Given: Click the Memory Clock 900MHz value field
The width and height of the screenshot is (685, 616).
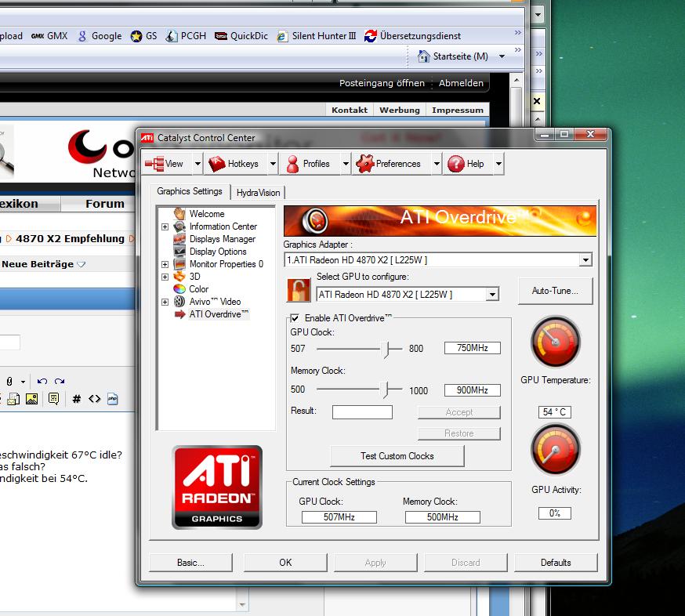Looking at the screenshot, I should pyautogui.click(x=473, y=390).
